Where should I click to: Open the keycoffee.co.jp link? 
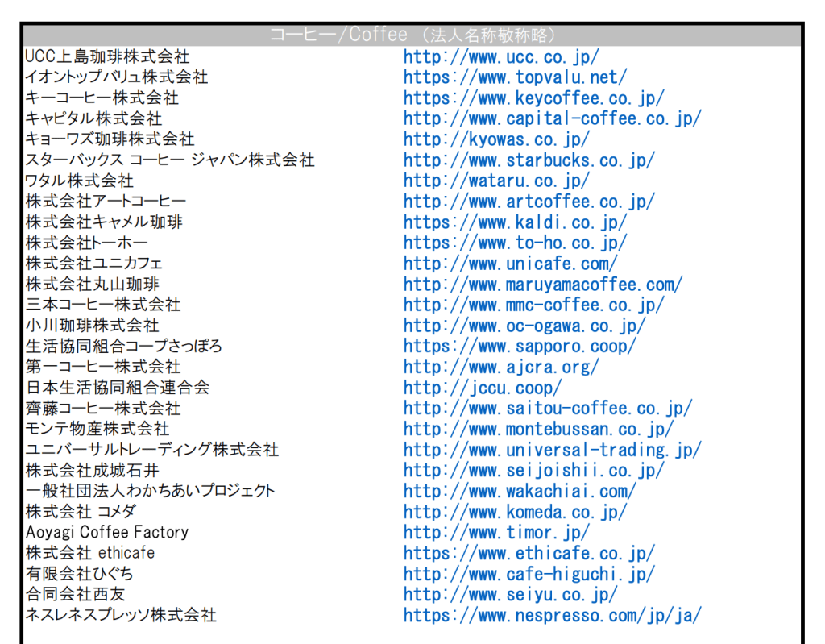(533, 98)
